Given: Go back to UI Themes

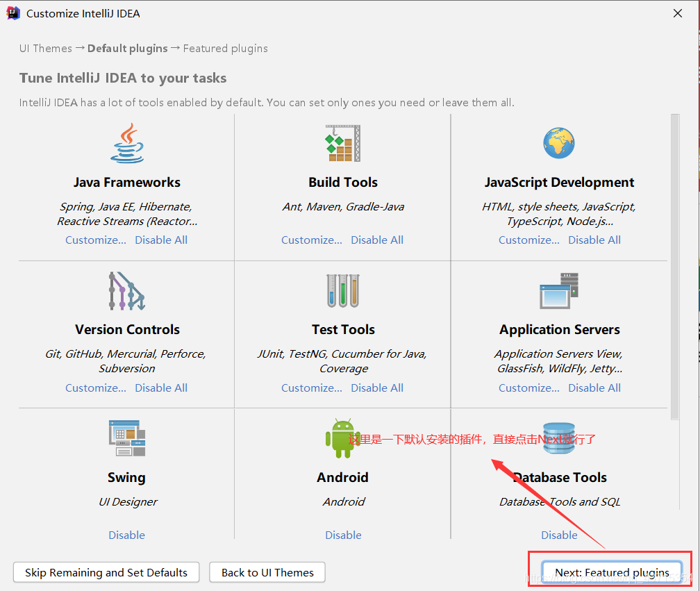Looking at the screenshot, I should tap(267, 572).
